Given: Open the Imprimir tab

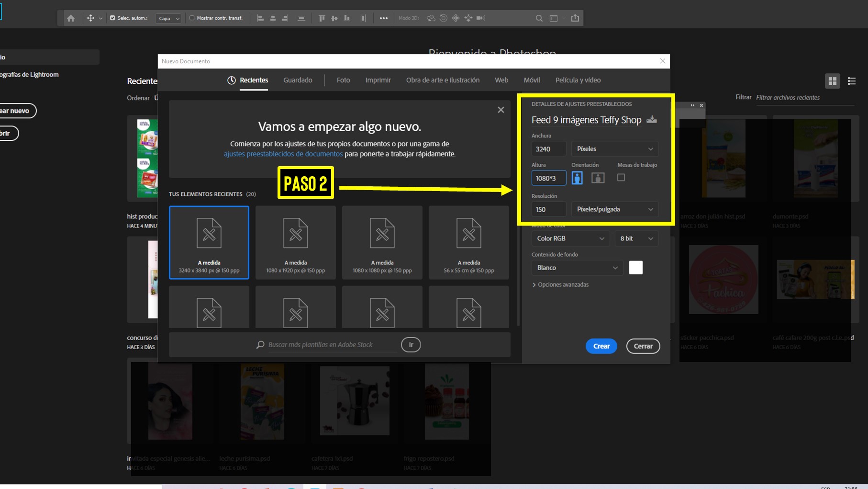Looking at the screenshot, I should (378, 80).
